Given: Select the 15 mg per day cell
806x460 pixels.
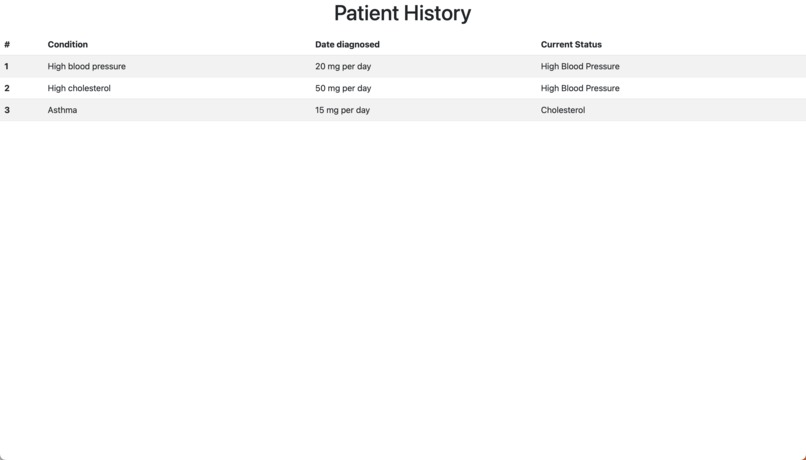Looking at the screenshot, I should [342, 110].
